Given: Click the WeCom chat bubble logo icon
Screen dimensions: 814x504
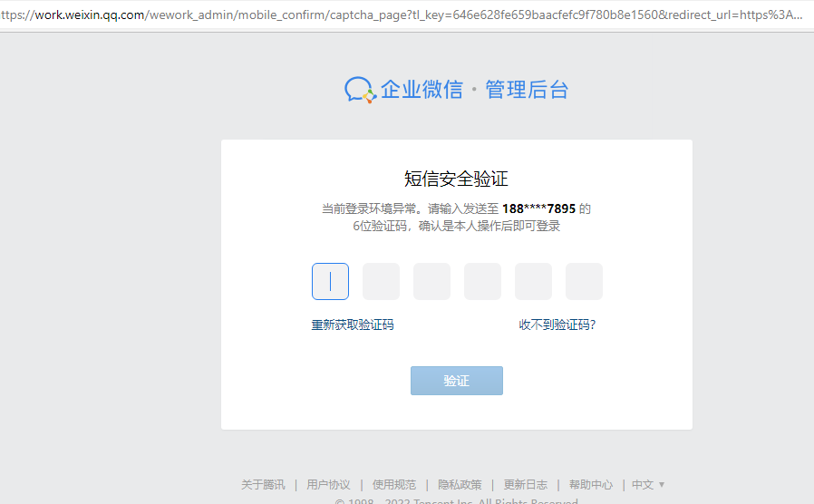Looking at the screenshot, I should 360,90.
